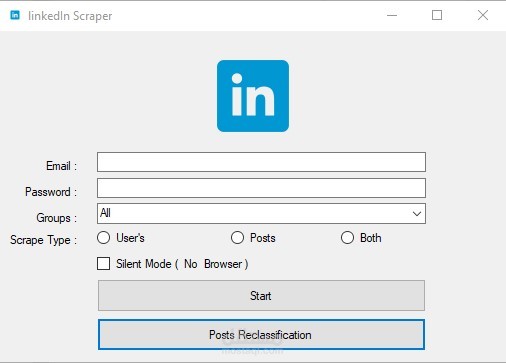
Task: Focus the Password input field
Action: (x=261, y=188)
